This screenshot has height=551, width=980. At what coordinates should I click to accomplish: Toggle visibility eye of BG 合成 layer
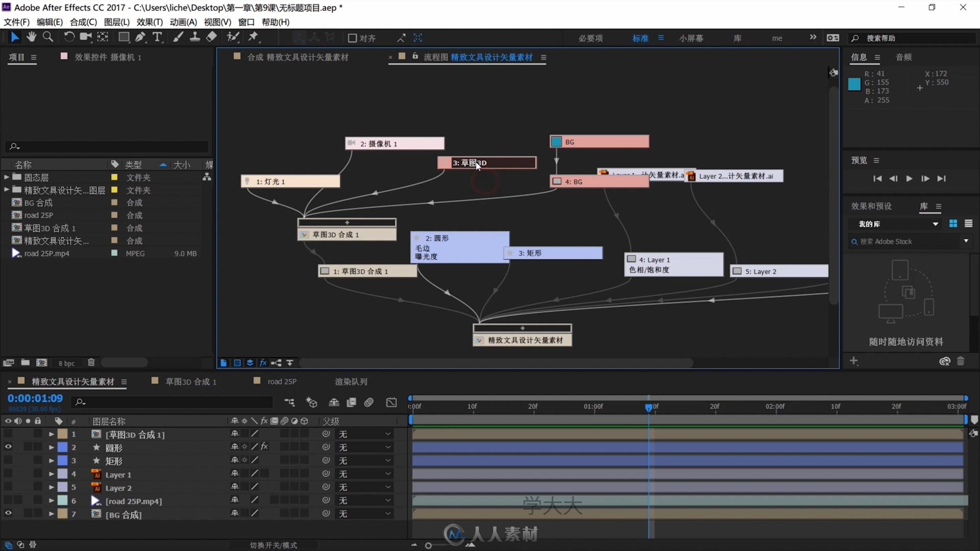(8, 513)
